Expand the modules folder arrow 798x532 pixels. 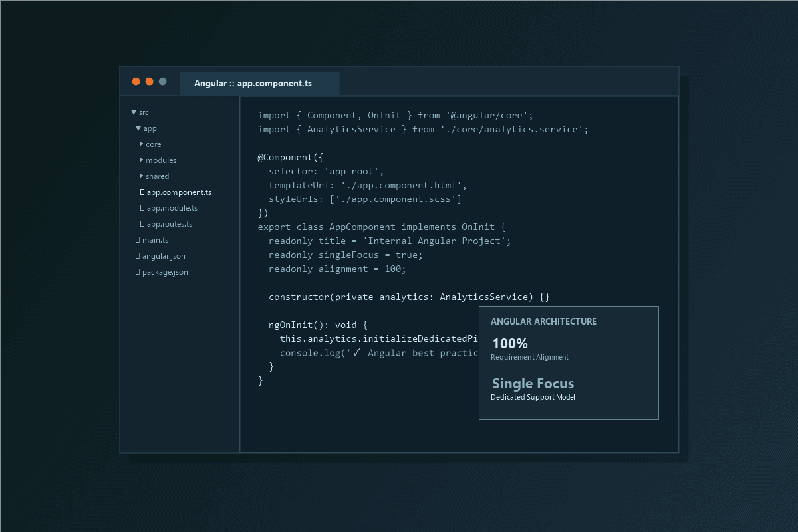142,160
